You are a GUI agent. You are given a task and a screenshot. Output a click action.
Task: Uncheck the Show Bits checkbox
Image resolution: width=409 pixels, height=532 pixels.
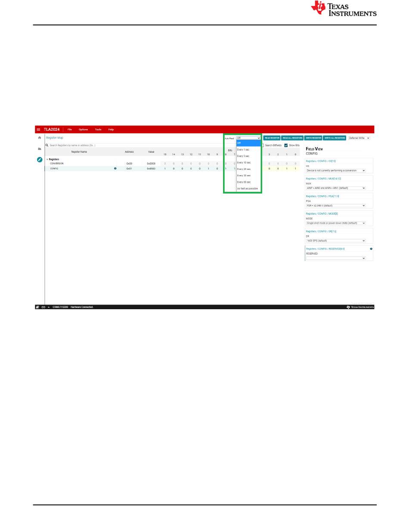(286, 145)
